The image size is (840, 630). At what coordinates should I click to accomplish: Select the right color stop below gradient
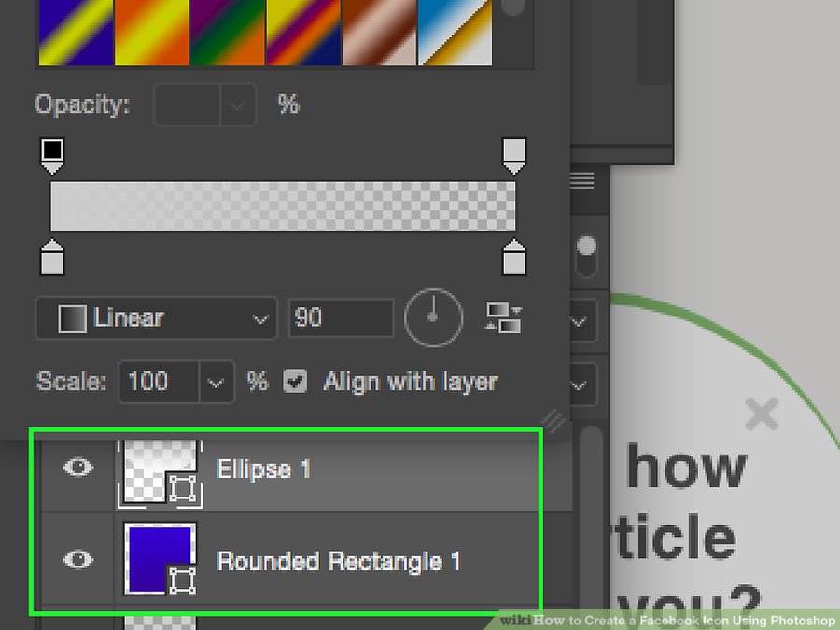pos(513,259)
